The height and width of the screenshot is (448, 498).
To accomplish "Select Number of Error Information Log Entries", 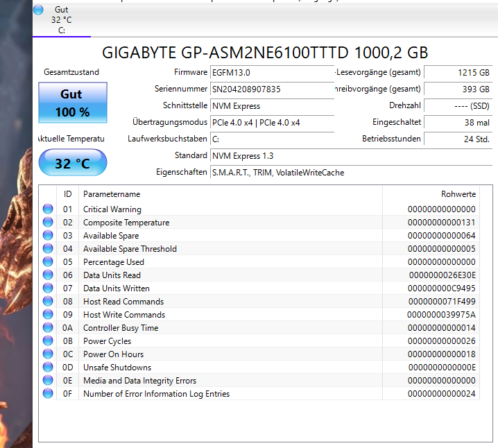I will [x=156, y=394].
